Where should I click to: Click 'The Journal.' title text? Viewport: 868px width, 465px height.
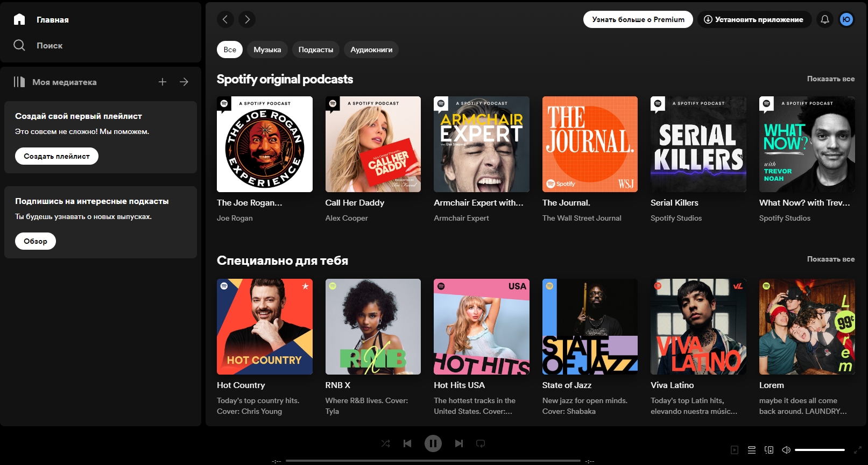(566, 203)
